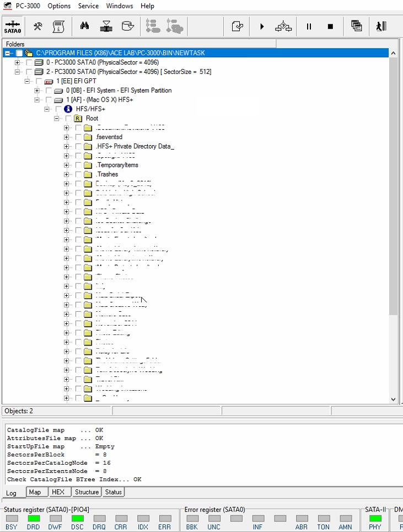The width and height of the screenshot is (403, 532).
Task: Open the Windows menu
Action: [x=119, y=6]
